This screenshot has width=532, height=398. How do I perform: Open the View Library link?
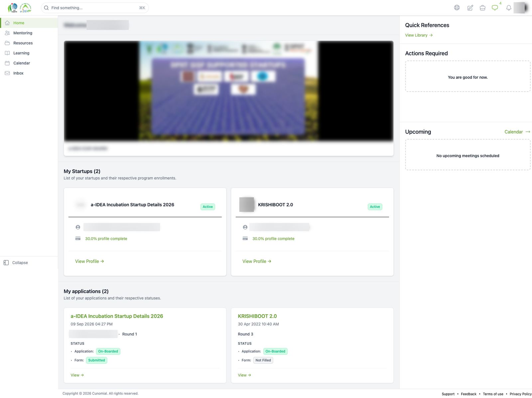coord(419,35)
